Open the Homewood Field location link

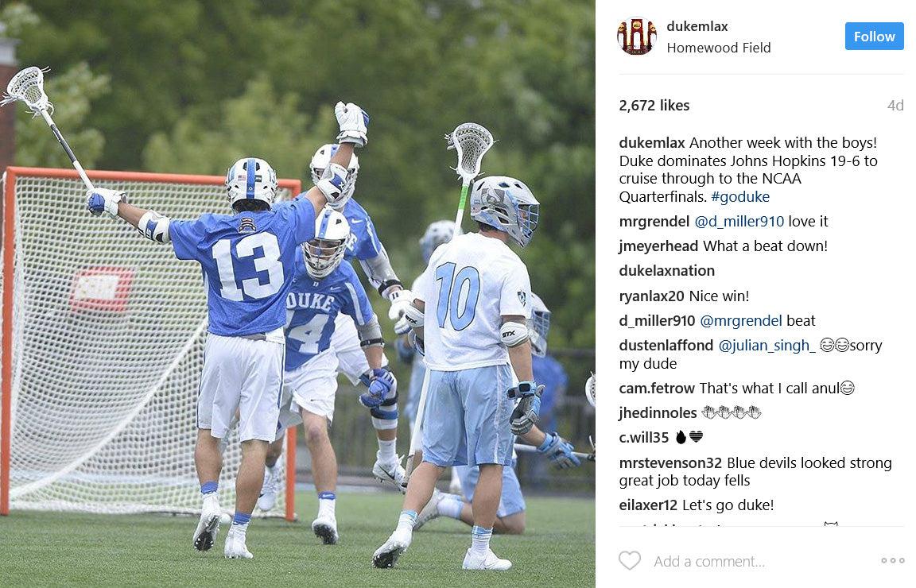coord(719,48)
